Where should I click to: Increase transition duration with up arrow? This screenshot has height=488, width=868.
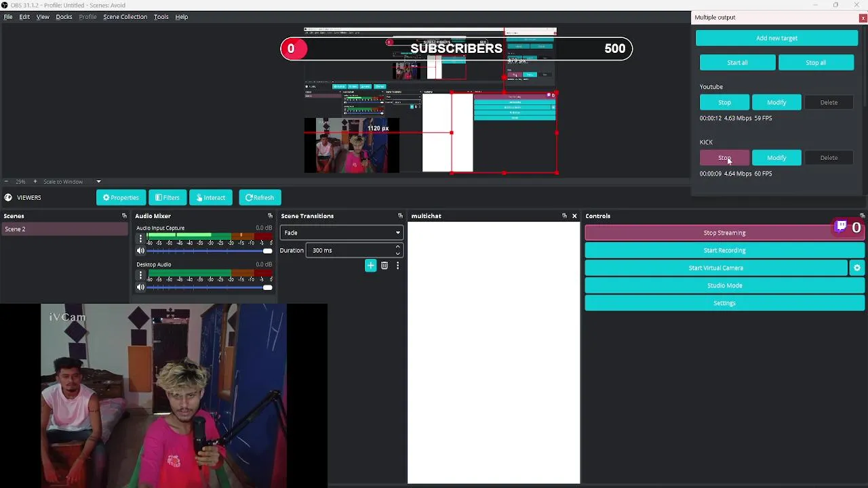point(398,247)
